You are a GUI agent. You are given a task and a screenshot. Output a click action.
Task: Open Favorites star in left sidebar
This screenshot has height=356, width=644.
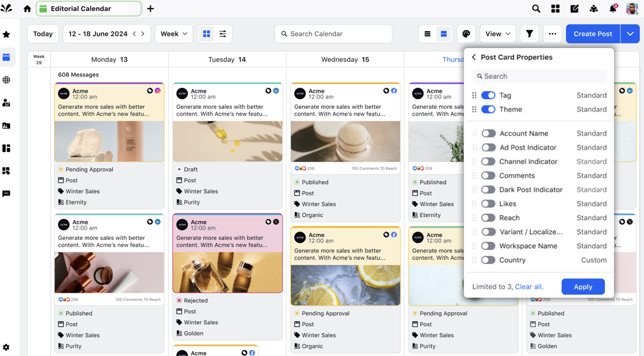pos(7,34)
